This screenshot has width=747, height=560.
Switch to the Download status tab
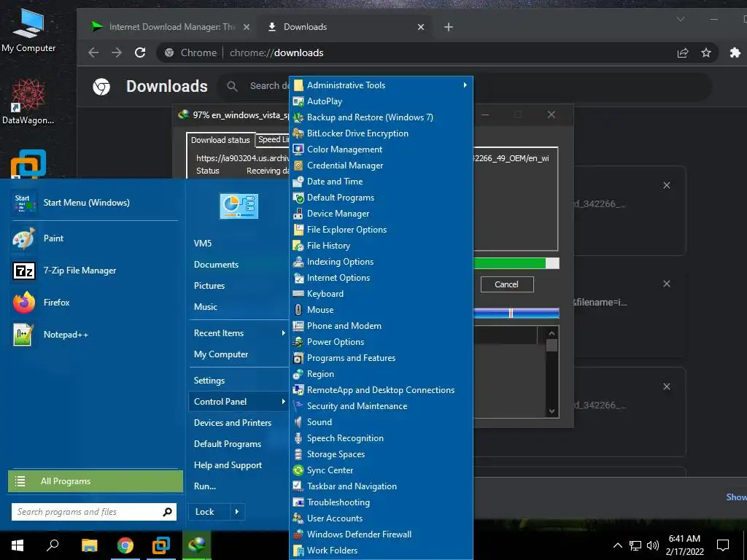[x=220, y=139]
